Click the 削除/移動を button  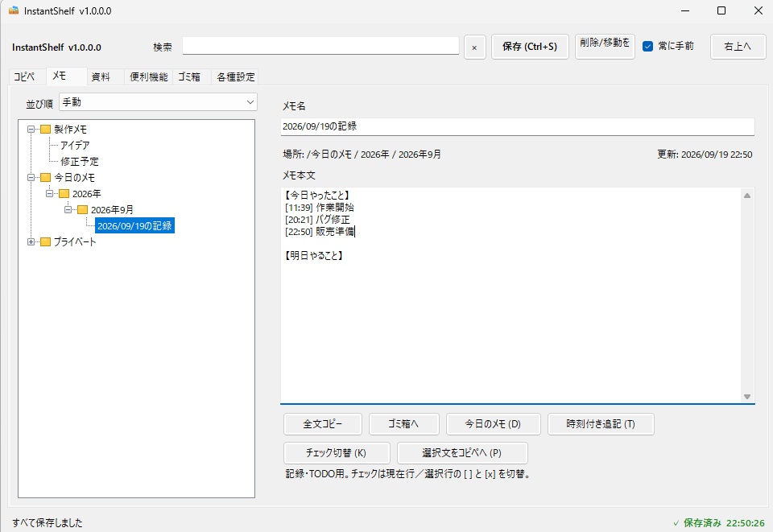(x=605, y=47)
